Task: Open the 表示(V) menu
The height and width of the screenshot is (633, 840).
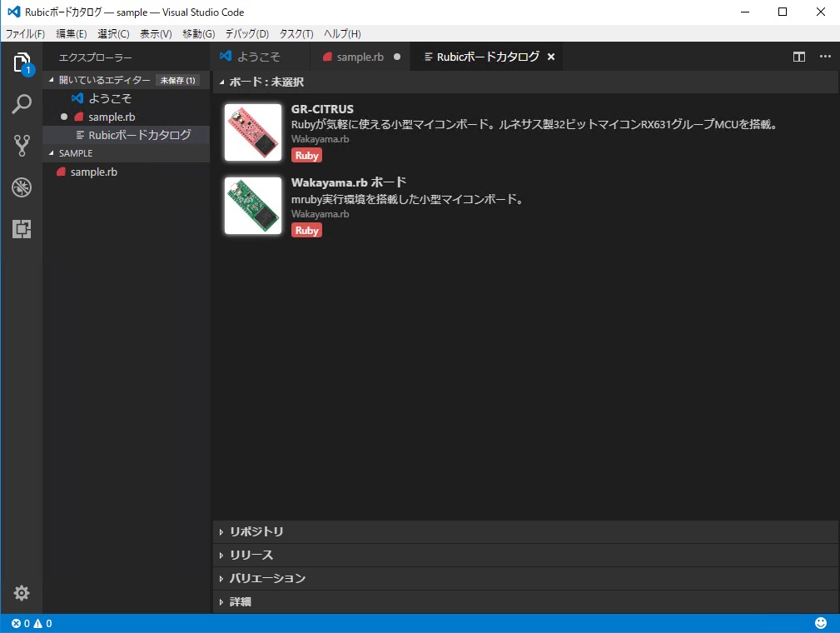Action: (156, 34)
